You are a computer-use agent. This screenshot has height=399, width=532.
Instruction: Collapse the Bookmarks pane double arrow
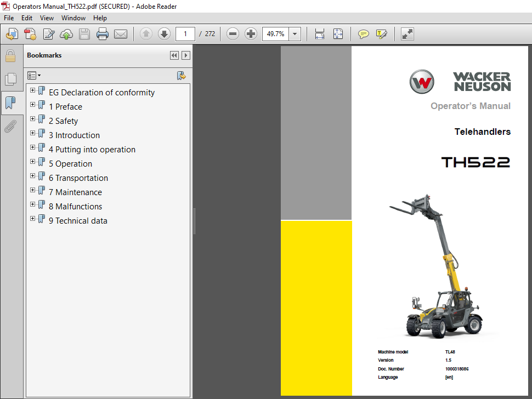click(x=174, y=55)
